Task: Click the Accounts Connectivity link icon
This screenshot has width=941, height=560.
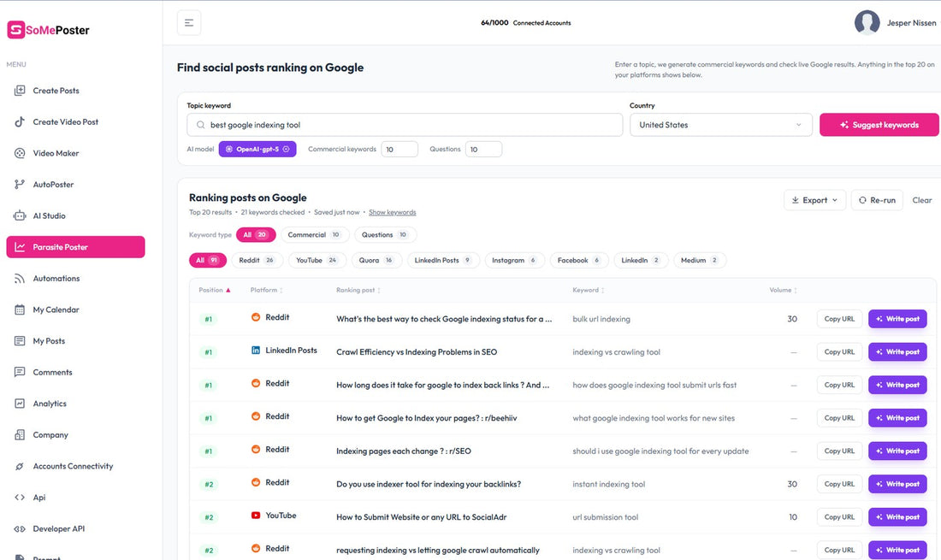Action: (x=20, y=467)
